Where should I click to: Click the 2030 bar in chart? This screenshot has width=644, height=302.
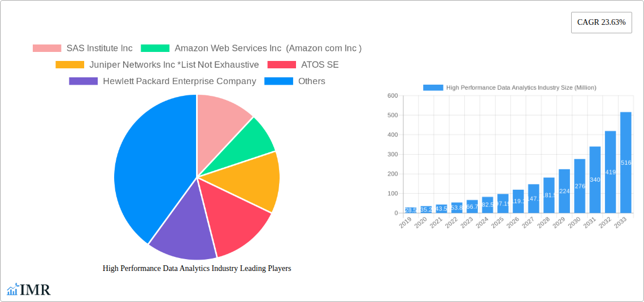pyautogui.click(x=580, y=186)
